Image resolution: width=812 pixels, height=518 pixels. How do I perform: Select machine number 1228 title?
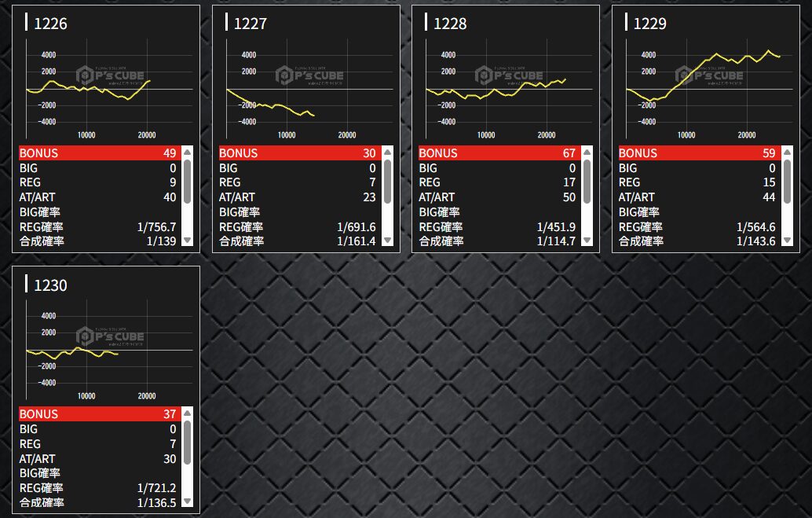coord(450,24)
